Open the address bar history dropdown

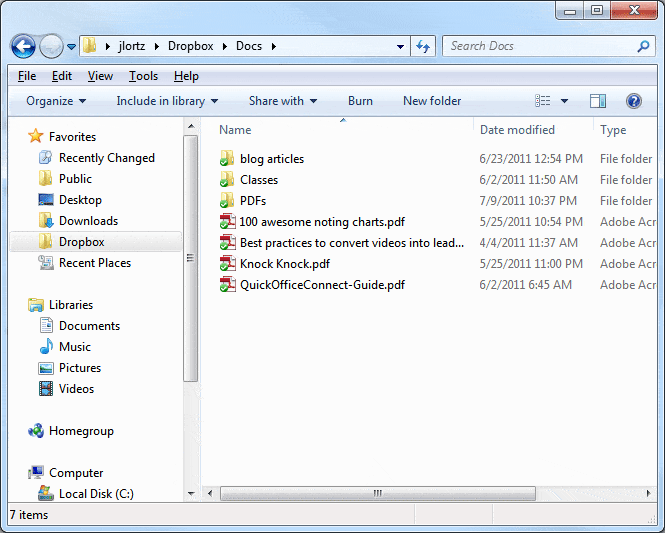pyautogui.click(x=400, y=46)
